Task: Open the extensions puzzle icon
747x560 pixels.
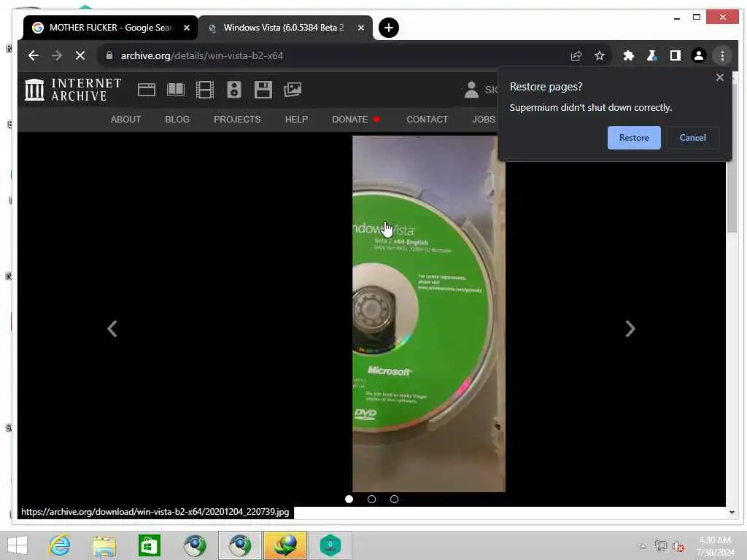Action: click(x=628, y=55)
